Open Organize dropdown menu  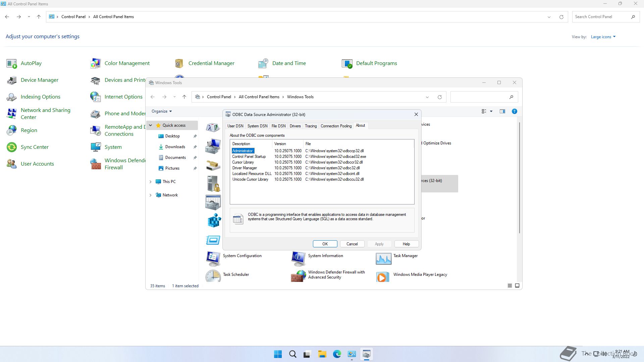coord(161,111)
